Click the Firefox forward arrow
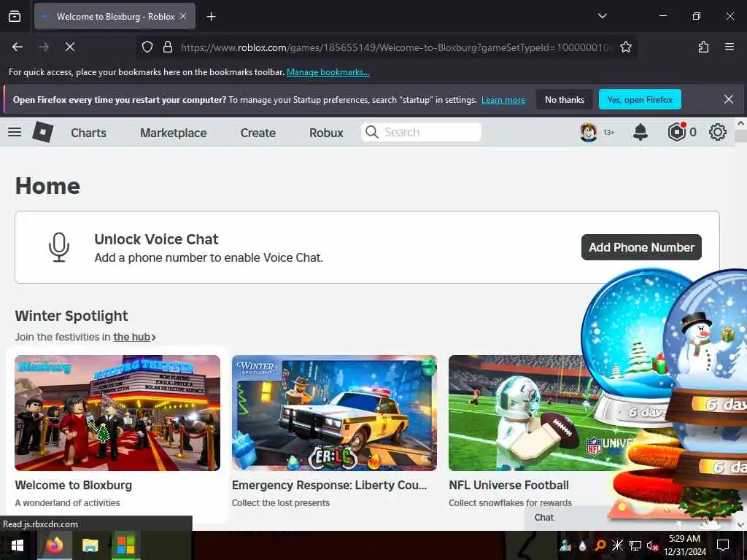This screenshot has width=747, height=560. (x=44, y=47)
